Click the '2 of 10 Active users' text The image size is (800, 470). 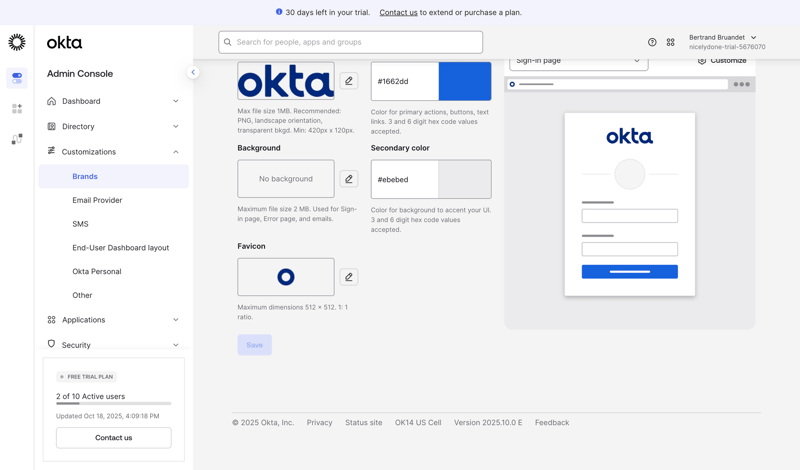point(90,396)
